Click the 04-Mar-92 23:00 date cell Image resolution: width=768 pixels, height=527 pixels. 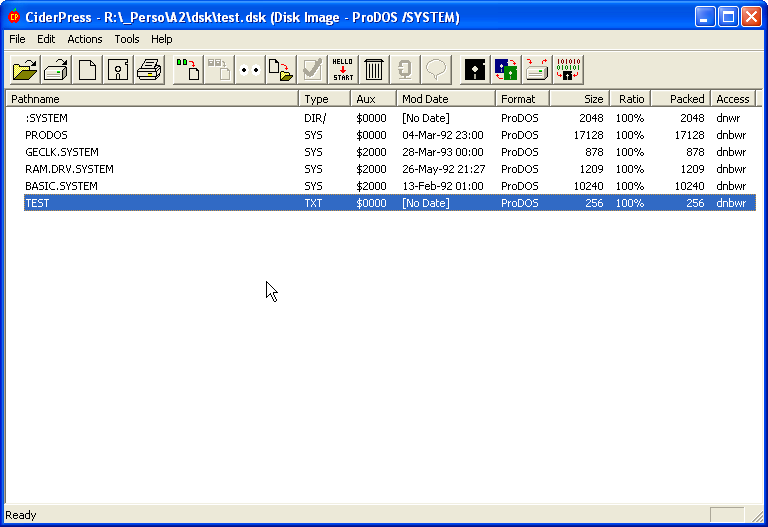[443, 135]
